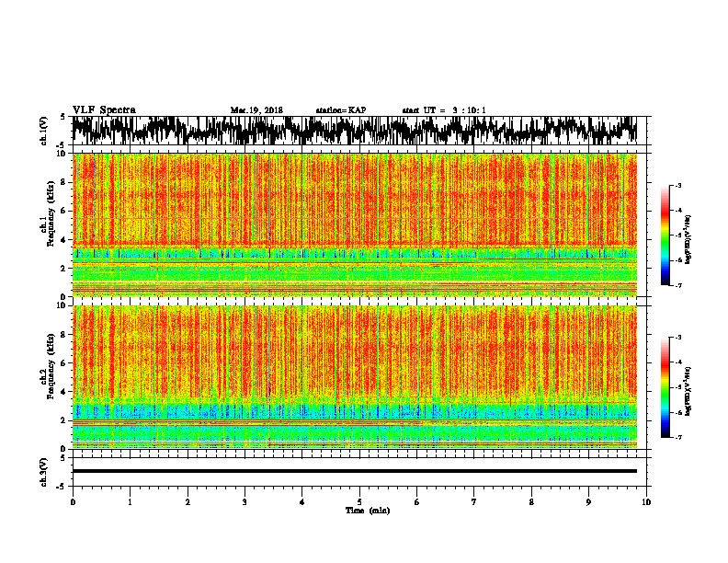Screen dimensions: 728x563
Task: Click the ch.2 'Frequency (kHz)' axis label
Action: [x=51, y=366]
